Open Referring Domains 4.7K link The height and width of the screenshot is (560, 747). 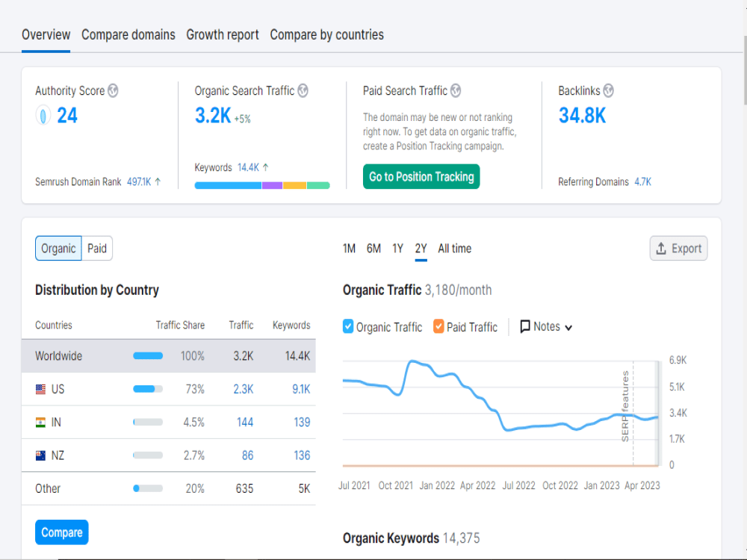[642, 182]
